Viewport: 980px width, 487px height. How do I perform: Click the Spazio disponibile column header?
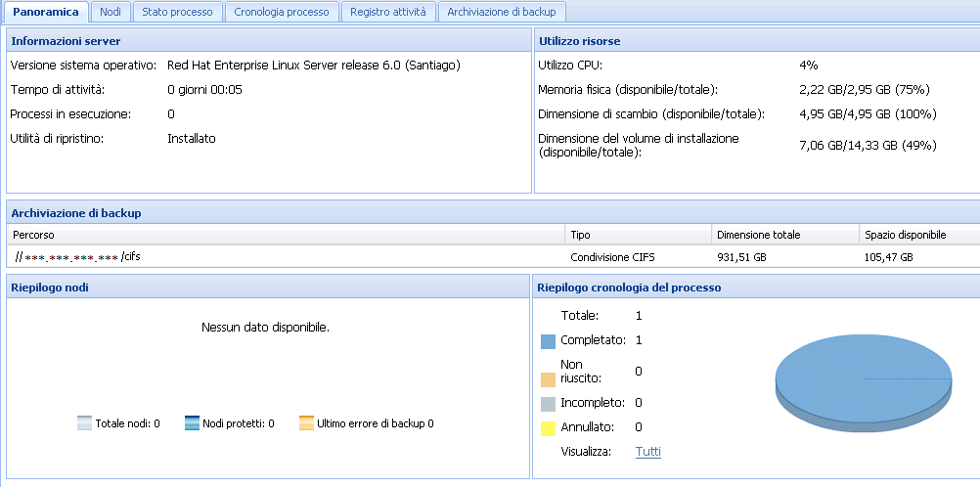[x=905, y=235]
